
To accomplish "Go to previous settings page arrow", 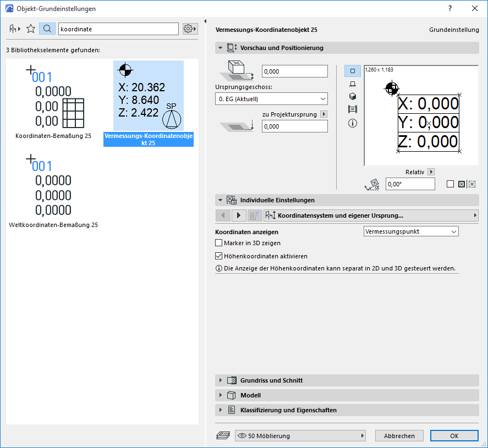I will point(223,215).
